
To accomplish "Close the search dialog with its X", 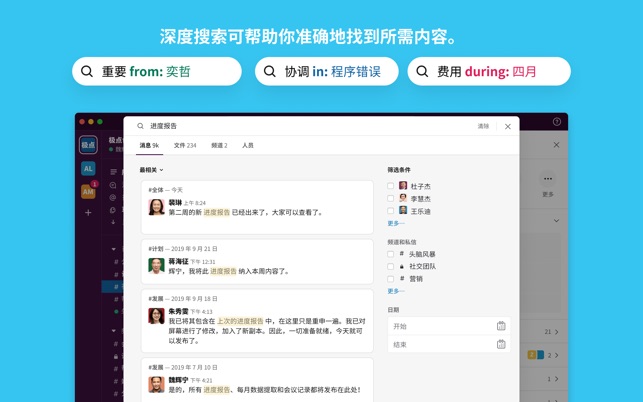I will click(508, 127).
